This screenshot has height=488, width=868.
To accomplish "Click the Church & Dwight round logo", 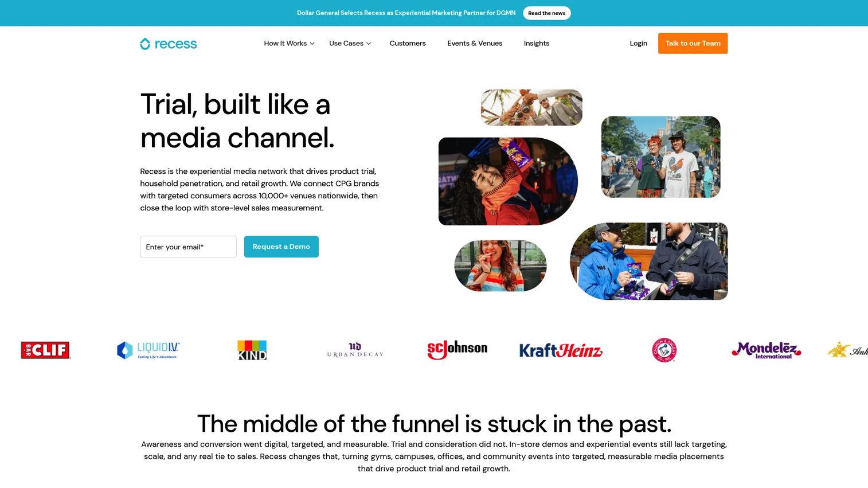I will coord(664,350).
